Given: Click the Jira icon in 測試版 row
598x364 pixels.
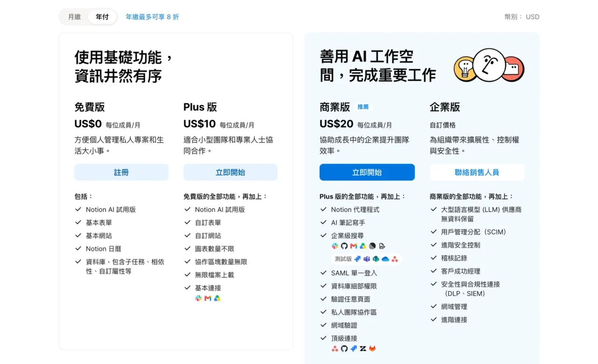Looking at the screenshot, I should (x=357, y=259).
